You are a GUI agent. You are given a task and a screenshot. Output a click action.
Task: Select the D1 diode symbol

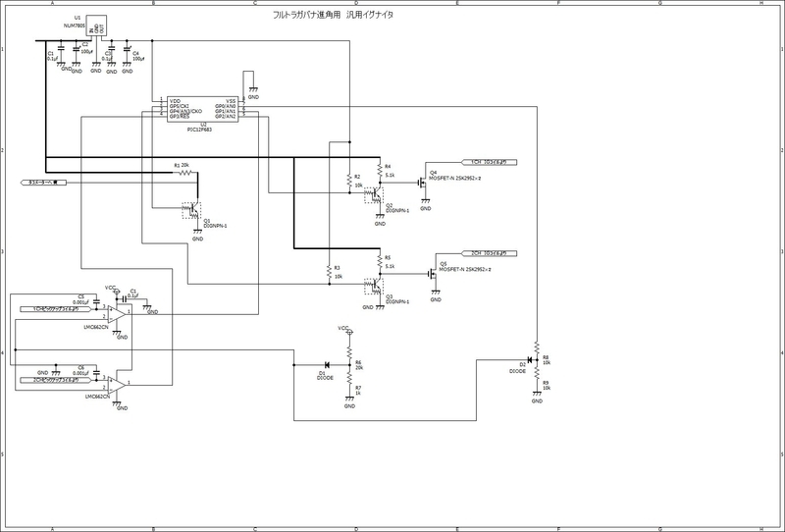pos(327,365)
